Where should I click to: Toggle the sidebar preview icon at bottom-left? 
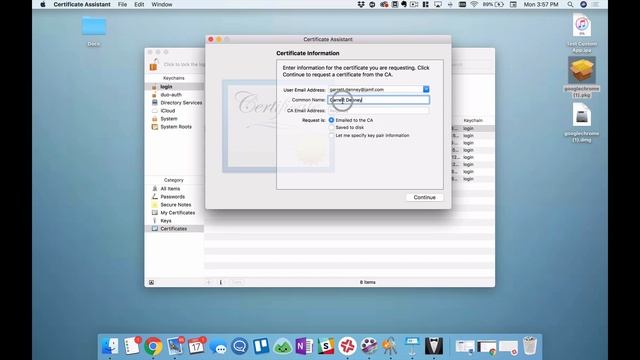coord(151,282)
